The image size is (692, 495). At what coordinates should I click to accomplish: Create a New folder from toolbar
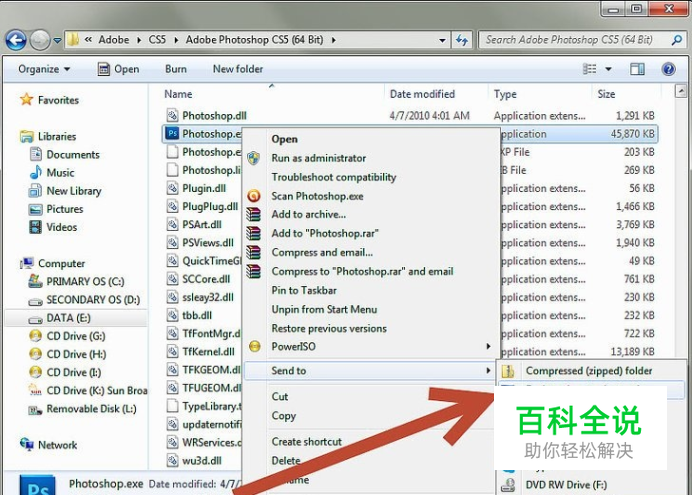click(x=238, y=69)
